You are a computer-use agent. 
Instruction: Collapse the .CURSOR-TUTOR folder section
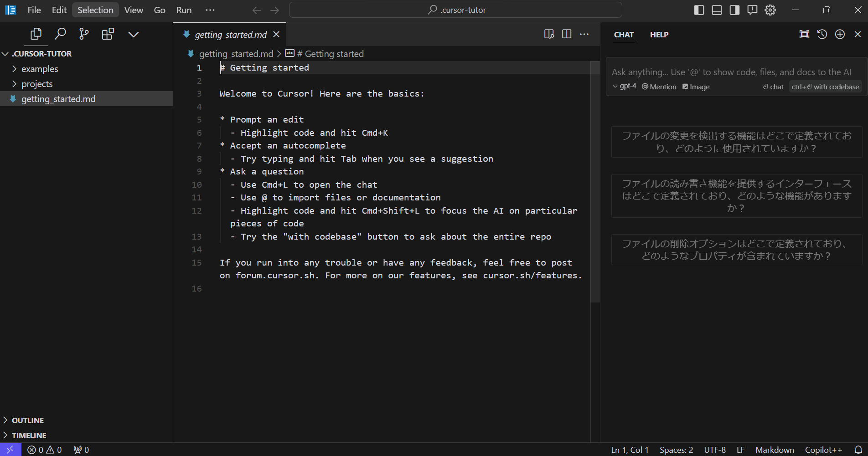(x=87, y=54)
